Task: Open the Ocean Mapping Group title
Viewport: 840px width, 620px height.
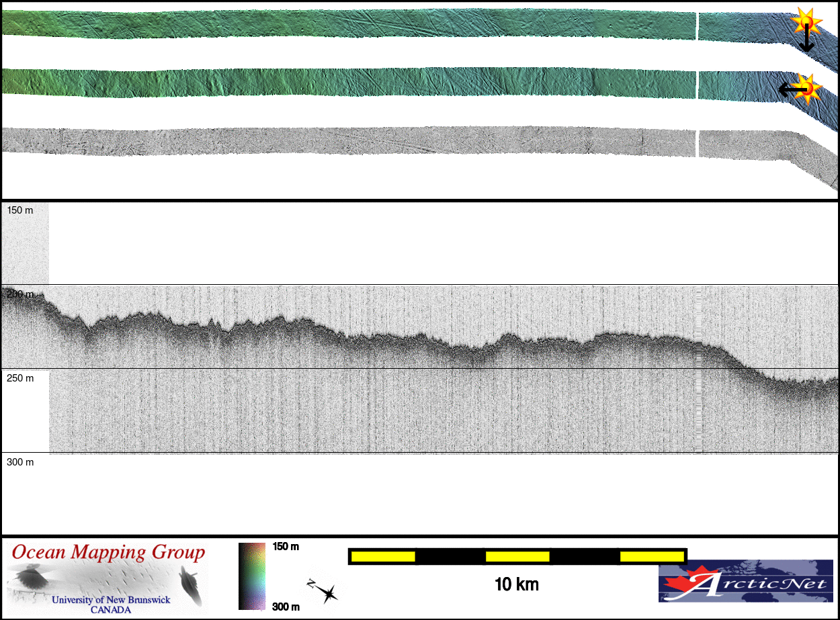Action: 108,553
